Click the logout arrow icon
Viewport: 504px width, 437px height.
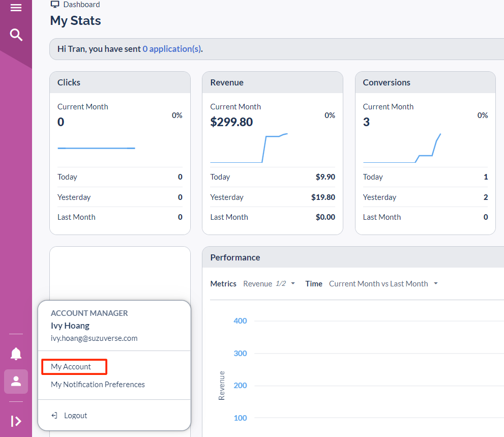tap(54, 416)
